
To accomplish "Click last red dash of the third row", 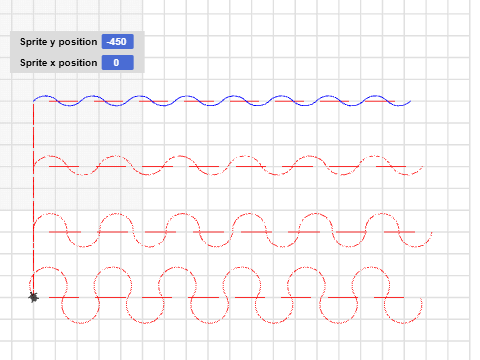I will (x=399, y=232).
